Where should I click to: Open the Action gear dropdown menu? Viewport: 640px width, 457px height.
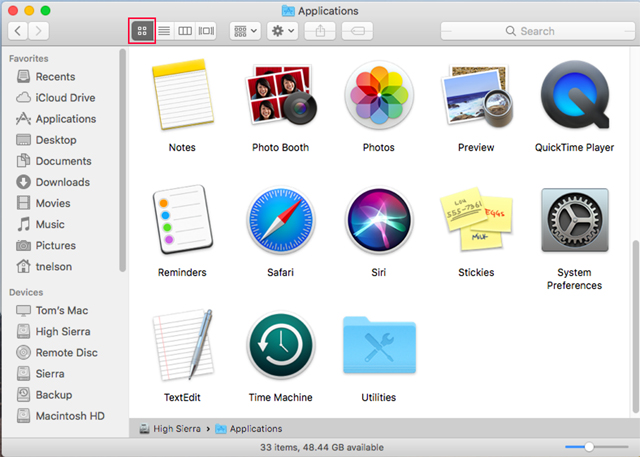coord(283,31)
